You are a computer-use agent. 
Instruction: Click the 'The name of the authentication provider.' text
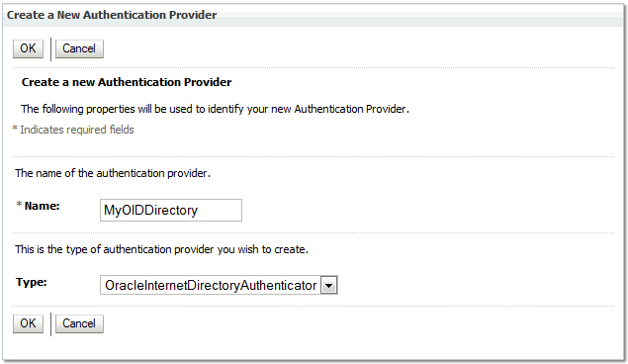(113, 173)
